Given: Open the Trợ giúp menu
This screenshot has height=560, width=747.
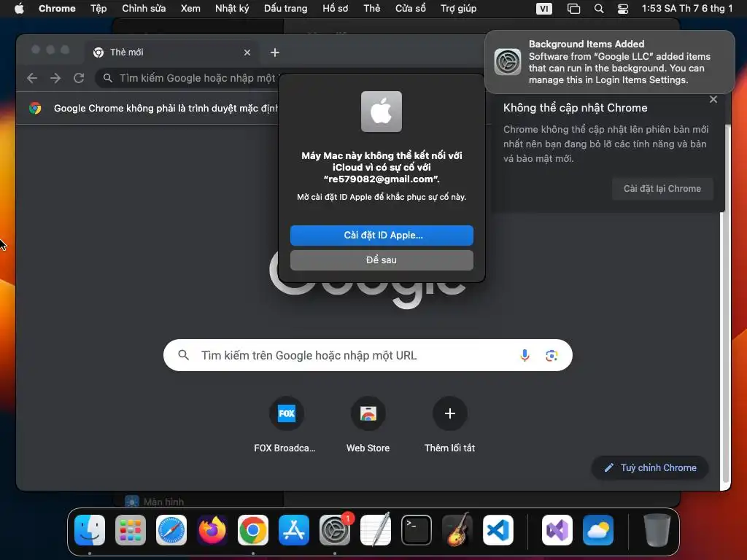Looking at the screenshot, I should point(458,8).
